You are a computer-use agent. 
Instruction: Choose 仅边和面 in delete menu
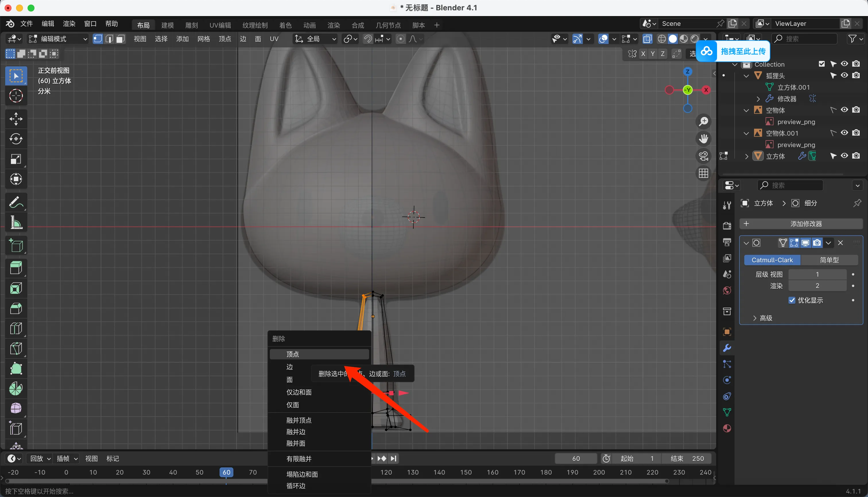(299, 392)
